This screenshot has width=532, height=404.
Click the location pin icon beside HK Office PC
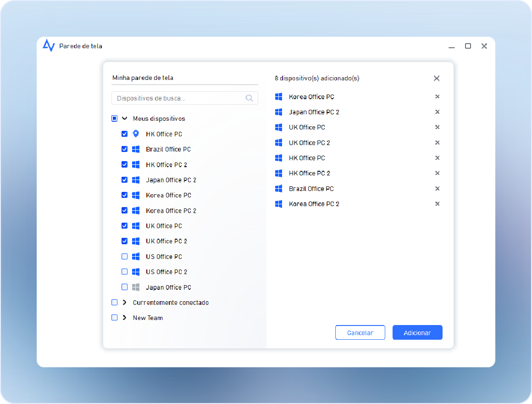coord(136,134)
